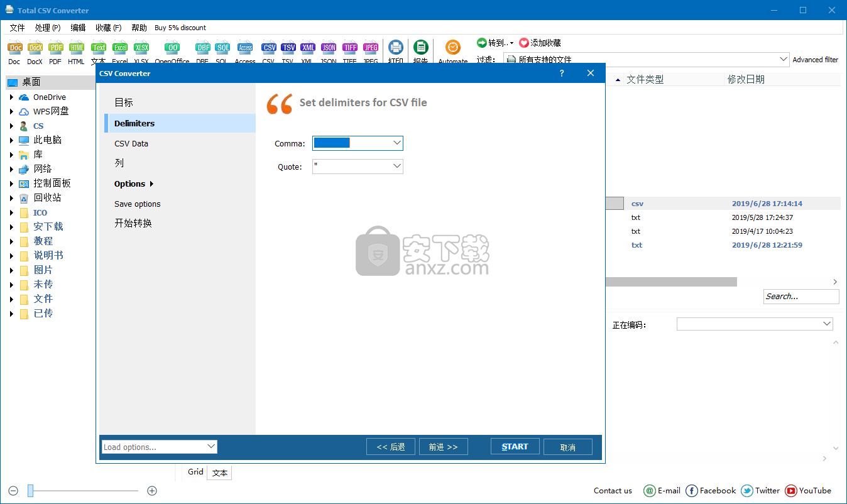
Task: Open the E-mail contact icon
Action: coord(650,491)
